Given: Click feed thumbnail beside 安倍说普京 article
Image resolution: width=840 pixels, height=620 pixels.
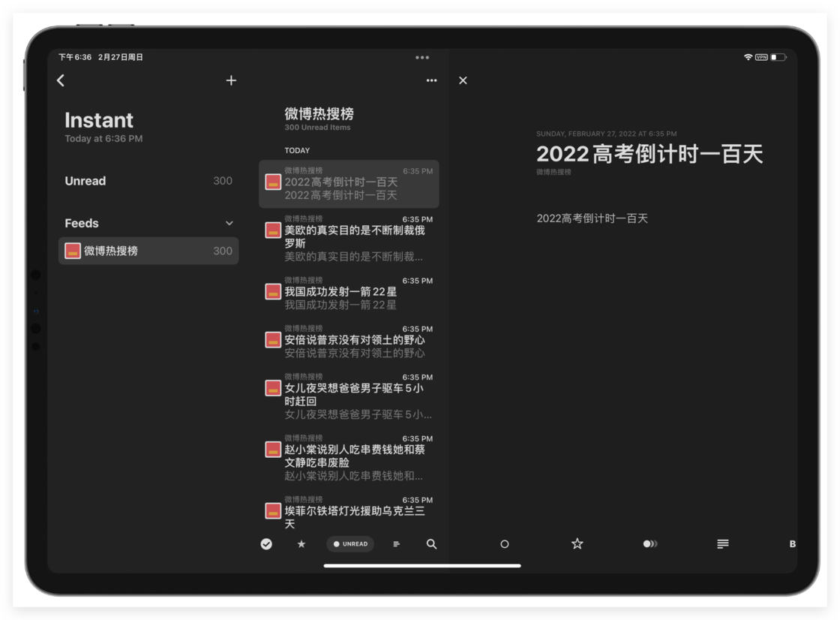Looking at the screenshot, I should coord(273,340).
